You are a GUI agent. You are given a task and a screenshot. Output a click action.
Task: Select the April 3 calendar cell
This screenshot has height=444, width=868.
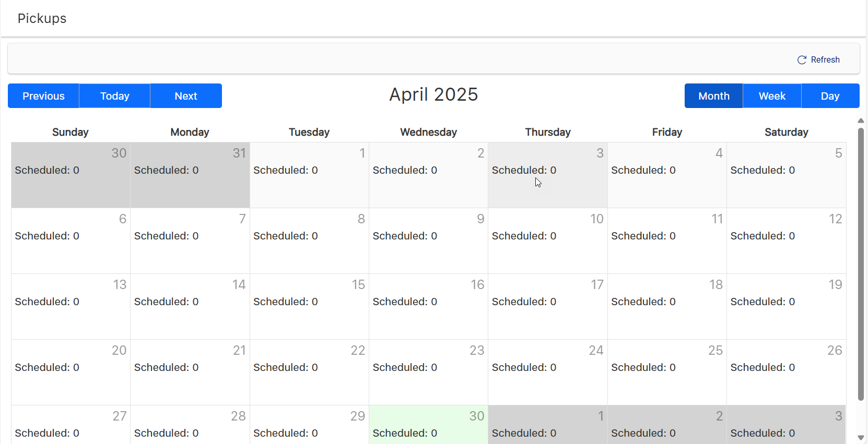pos(547,175)
